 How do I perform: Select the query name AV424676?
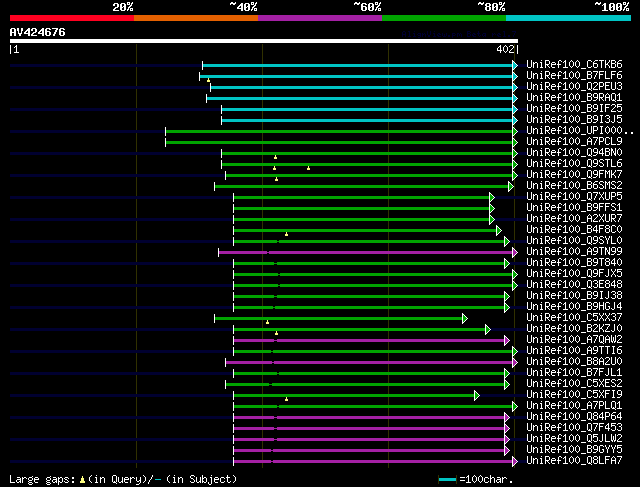coord(38,32)
